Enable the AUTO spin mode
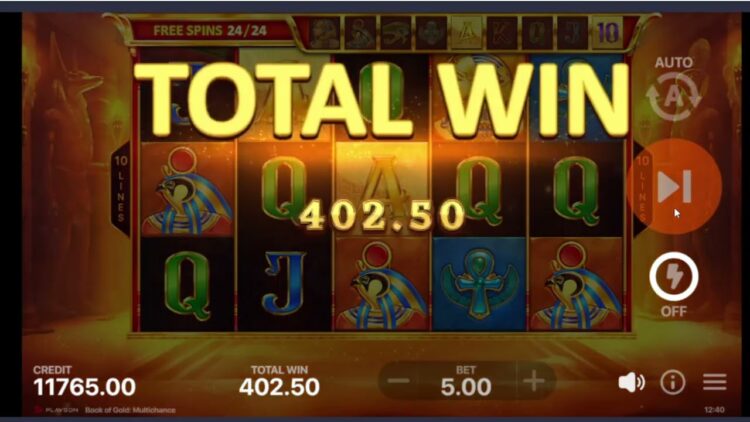This screenshot has height=422, width=750. 673,89
